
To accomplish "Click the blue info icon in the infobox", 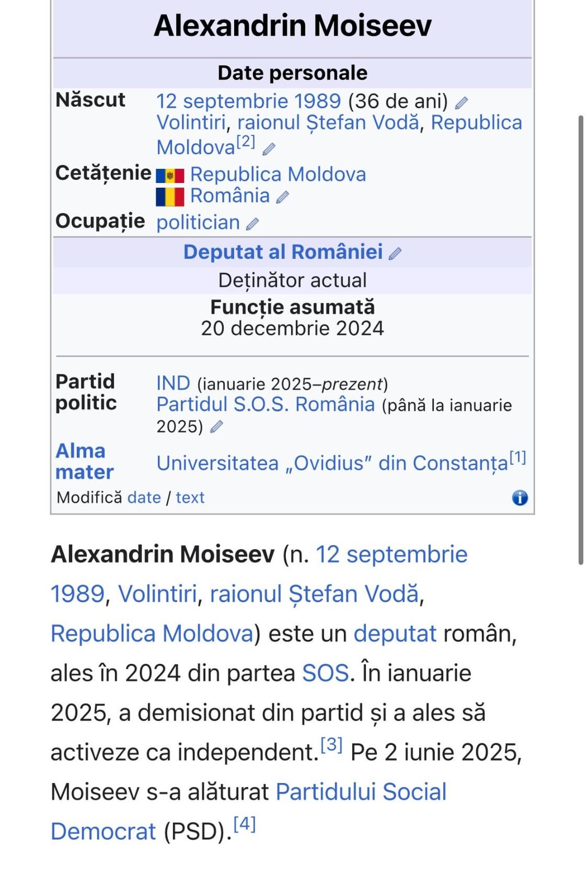I will pos(519,498).
